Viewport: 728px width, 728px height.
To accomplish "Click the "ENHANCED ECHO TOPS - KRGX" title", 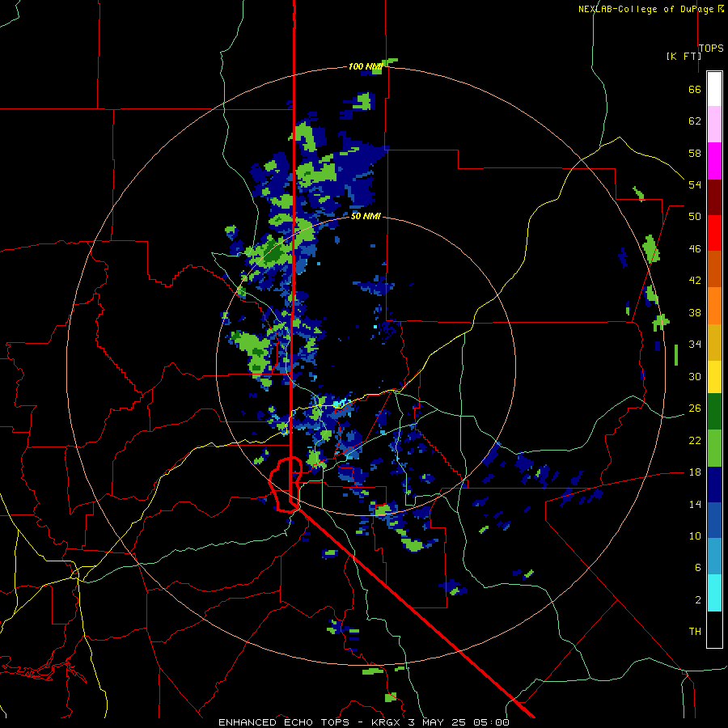I will 311,722.
